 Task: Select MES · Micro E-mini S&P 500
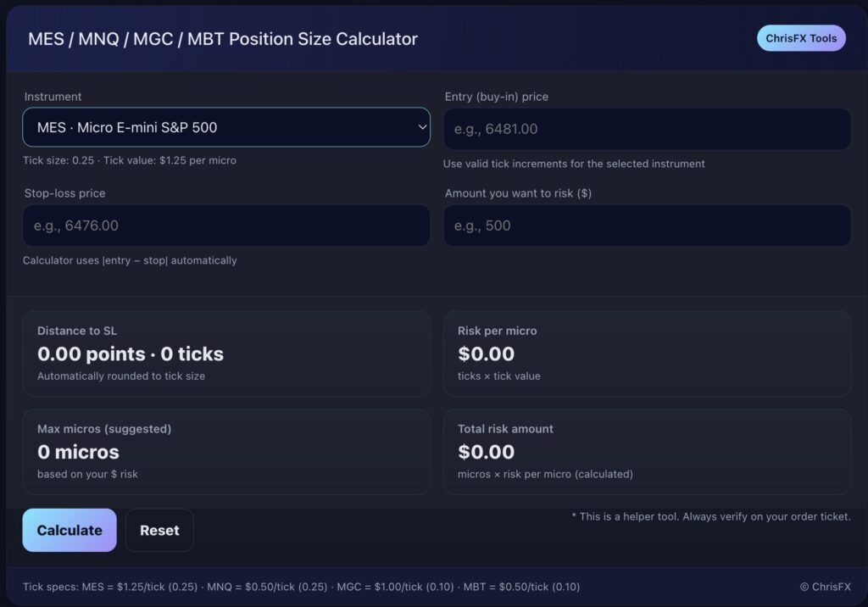(x=225, y=126)
